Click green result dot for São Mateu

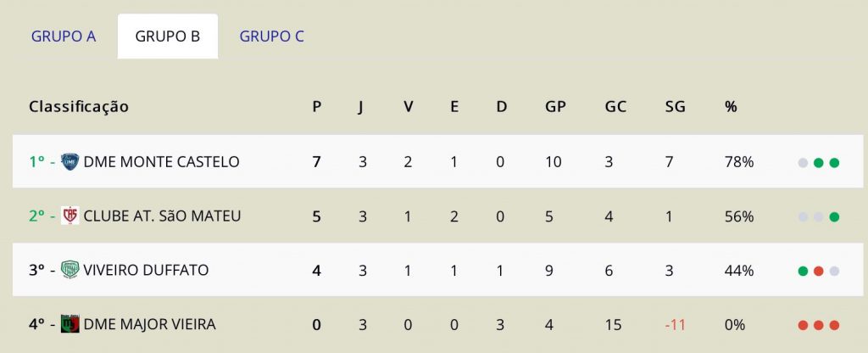coord(834,217)
